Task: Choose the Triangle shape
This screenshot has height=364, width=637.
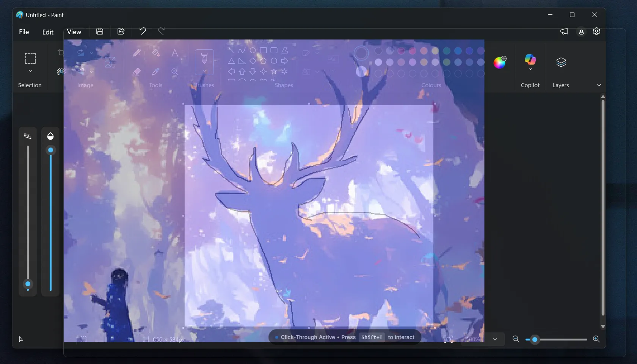Action: coord(231,61)
